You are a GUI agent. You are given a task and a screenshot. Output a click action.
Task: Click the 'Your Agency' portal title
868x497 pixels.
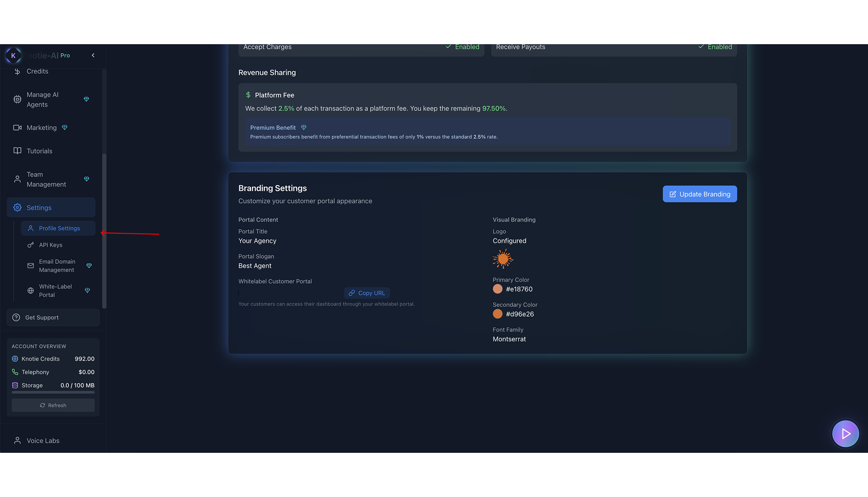(257, 241)
